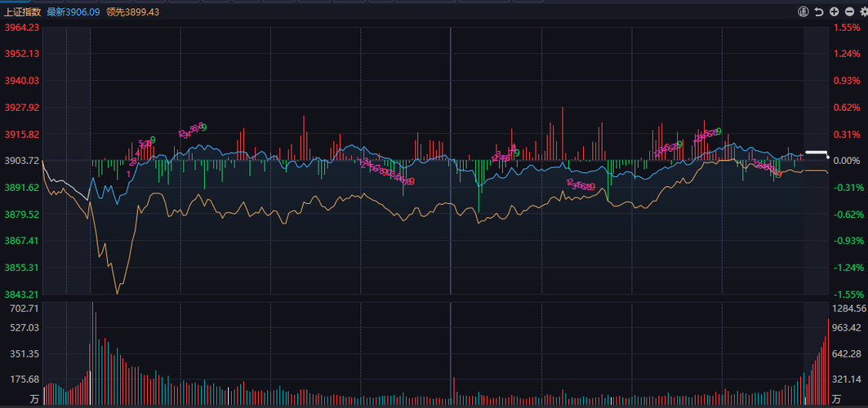The width and height of the screenshot is (868, 408).
Task: Click the 3891.62 price axis label
Action: pyautogui.click(x=22, y=188)
